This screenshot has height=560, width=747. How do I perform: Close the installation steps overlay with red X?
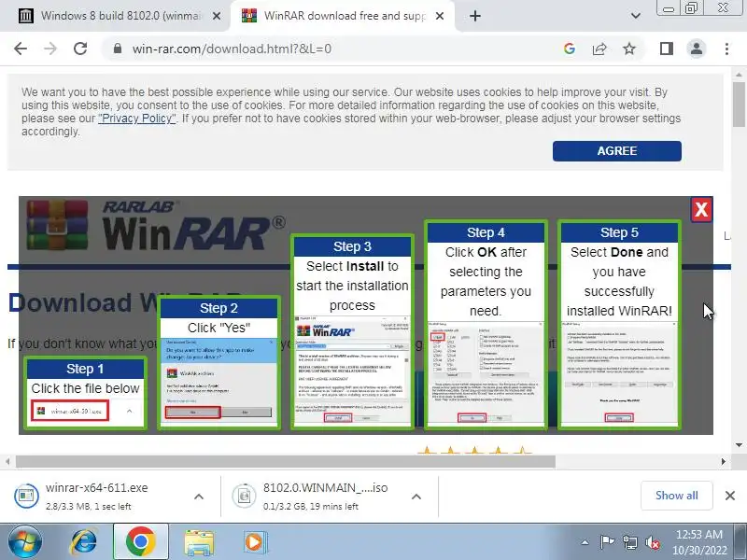pos(701,209)
